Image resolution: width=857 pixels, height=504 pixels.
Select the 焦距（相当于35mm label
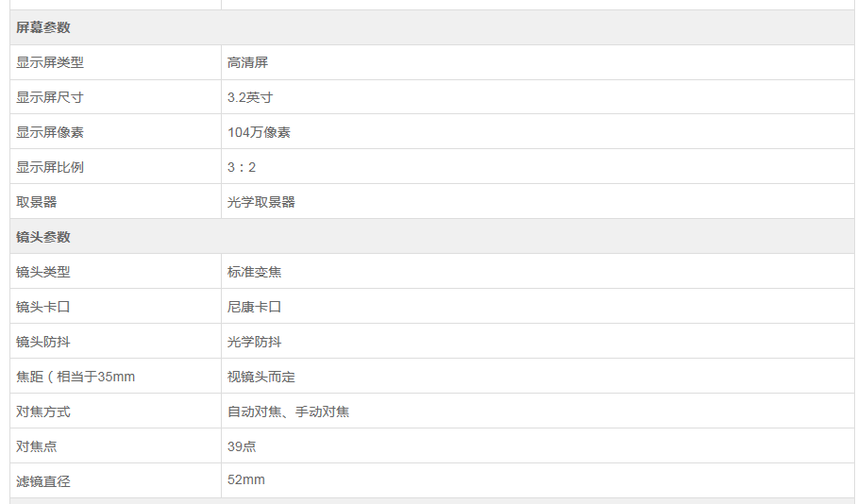tap(76, 377)
